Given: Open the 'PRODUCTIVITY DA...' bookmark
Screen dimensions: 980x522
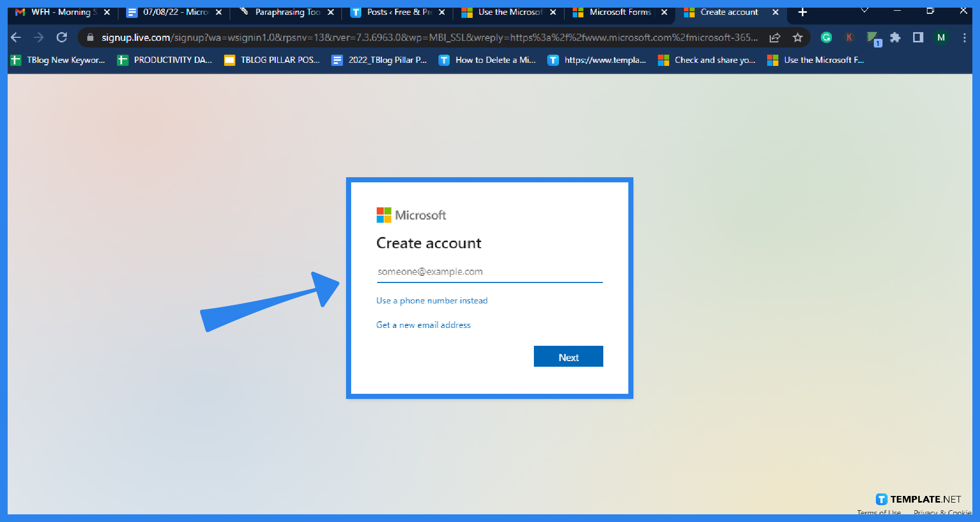Looking at the screenshot, I should point(164,60).
